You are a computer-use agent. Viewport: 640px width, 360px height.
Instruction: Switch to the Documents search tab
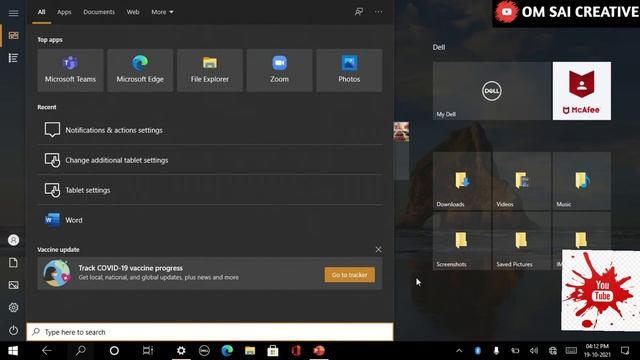point(99,12)
